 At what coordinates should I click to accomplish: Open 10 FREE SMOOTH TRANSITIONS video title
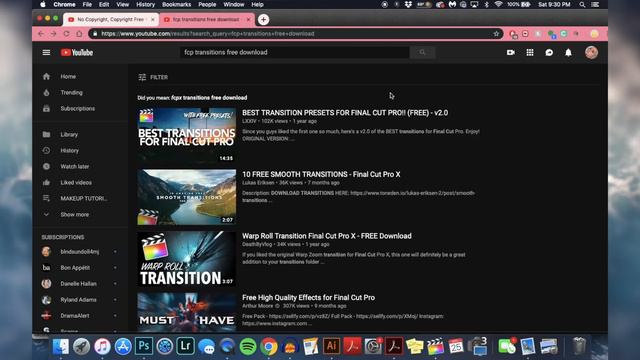click(x=321, y=174)
